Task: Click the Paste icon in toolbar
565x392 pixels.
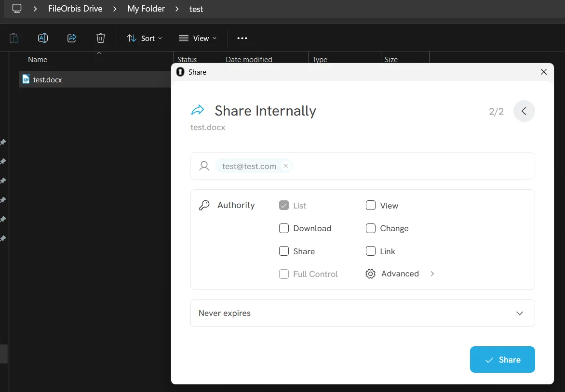Action: point(14,38)
